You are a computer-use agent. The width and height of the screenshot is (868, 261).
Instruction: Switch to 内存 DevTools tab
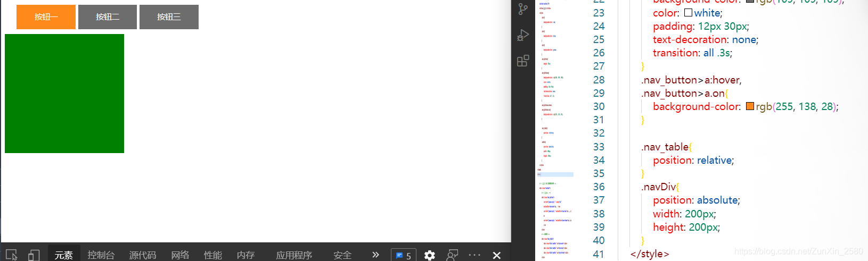[x=245, y=255]
